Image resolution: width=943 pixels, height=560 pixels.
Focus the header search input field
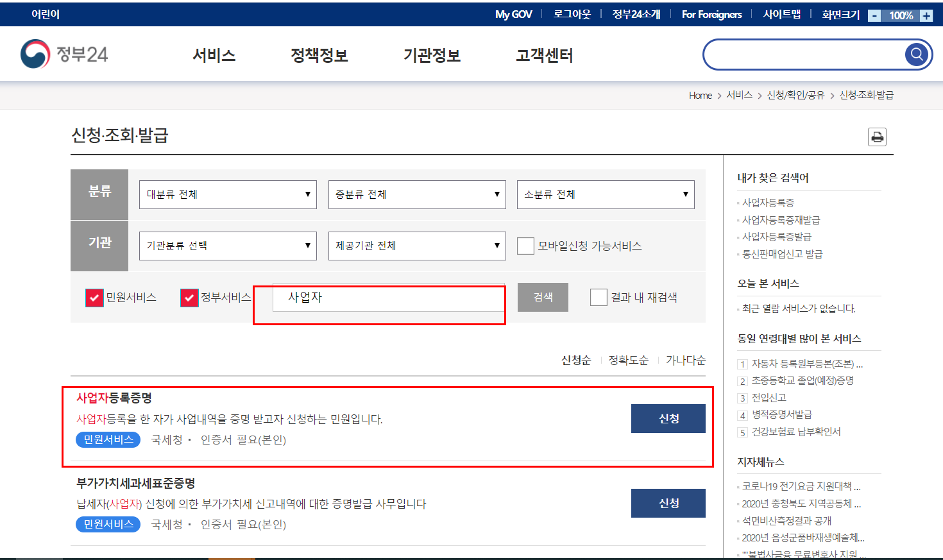[804, 55]
